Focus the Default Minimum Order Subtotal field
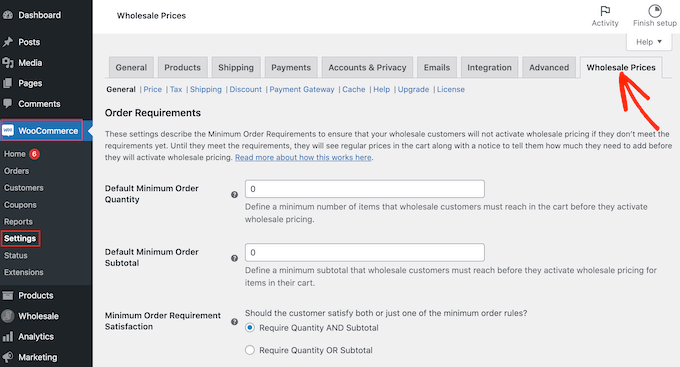The width and height of the screenshot is (680, 367). click(x=365, y=252)
